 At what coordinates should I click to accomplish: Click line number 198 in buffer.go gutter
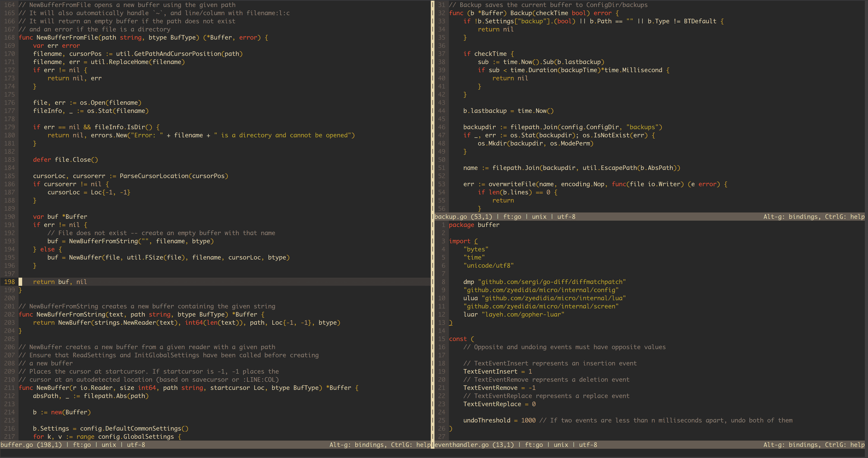tap(9, 282)
